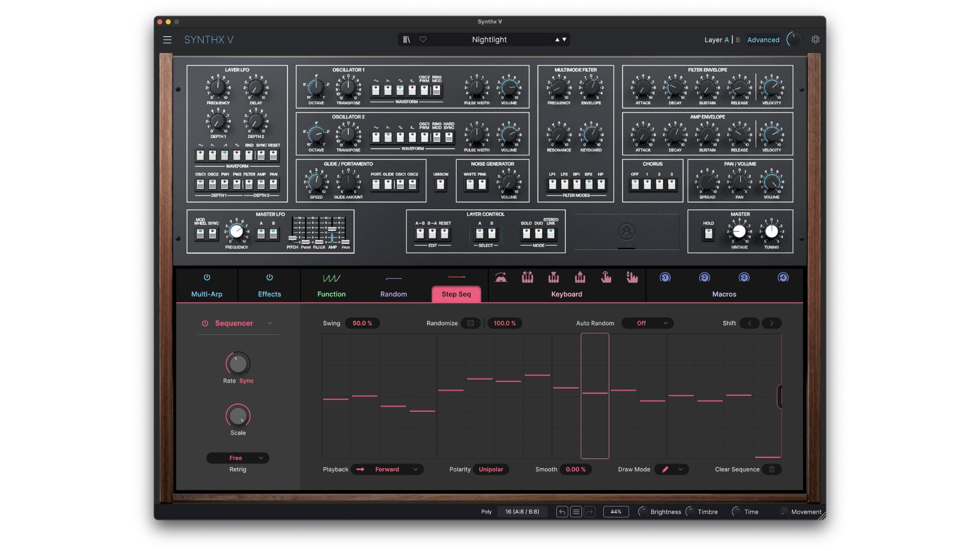Toggle the Unison switch
This screenshot has height=551, width=980.
pos(440,184)
